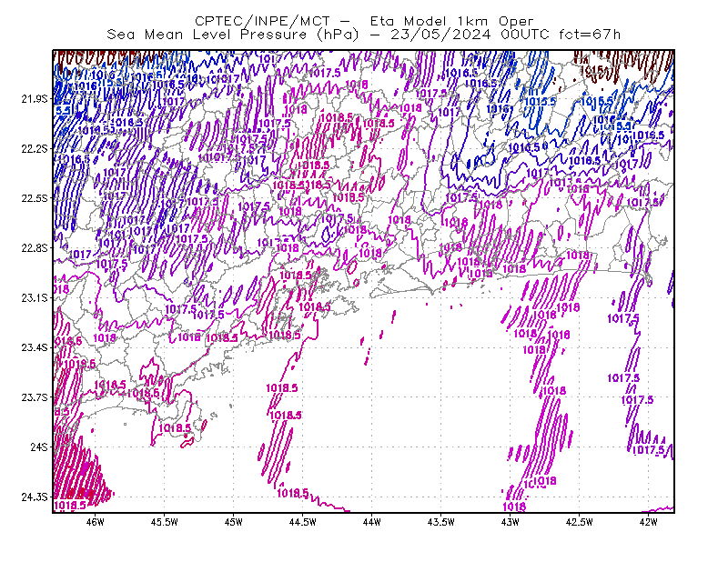Click the "CPTEC/INPE/MCT" title text
This screenshot has width=728, height=562.
(x=262, y=21)
